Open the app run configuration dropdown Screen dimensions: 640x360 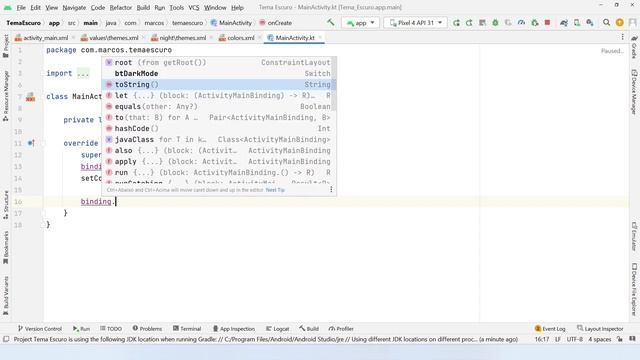click(360, 23)
